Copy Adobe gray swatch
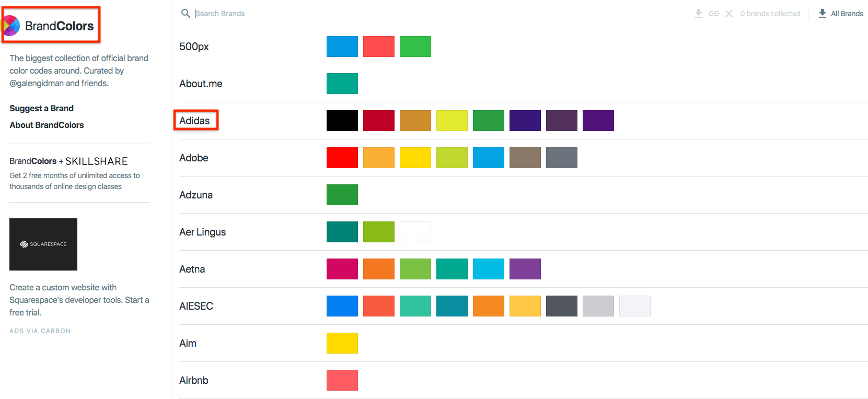Image resolution: width=868 pixels, height=399 pixels. click(x=562, y=158)
